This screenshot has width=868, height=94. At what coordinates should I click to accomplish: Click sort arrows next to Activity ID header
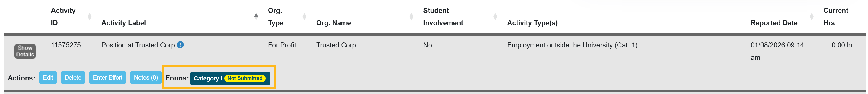[89, 17]
